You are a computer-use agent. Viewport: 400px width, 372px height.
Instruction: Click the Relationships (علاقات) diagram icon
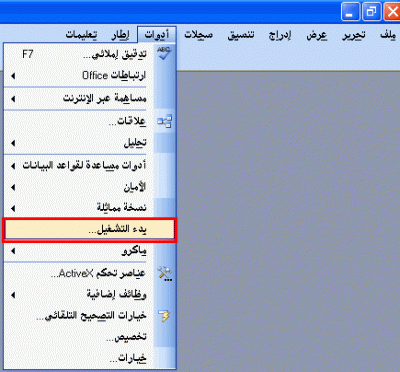[164, 121]
